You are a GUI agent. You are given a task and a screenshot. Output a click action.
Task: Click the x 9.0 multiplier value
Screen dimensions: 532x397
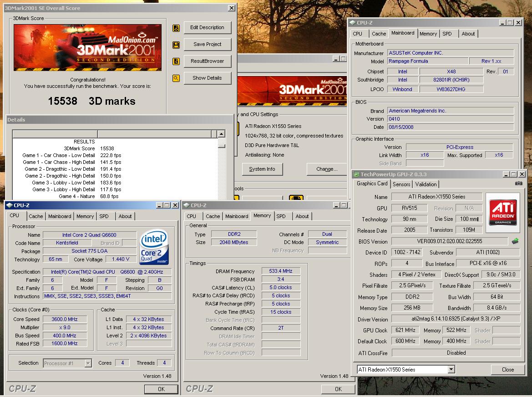tap(65, 327)
